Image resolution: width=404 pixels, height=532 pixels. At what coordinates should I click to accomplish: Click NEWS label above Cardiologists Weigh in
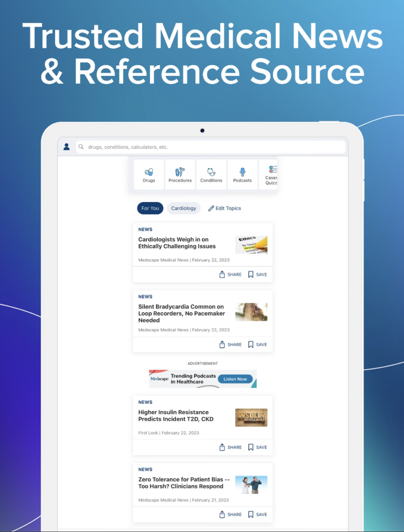pos(145,229)
